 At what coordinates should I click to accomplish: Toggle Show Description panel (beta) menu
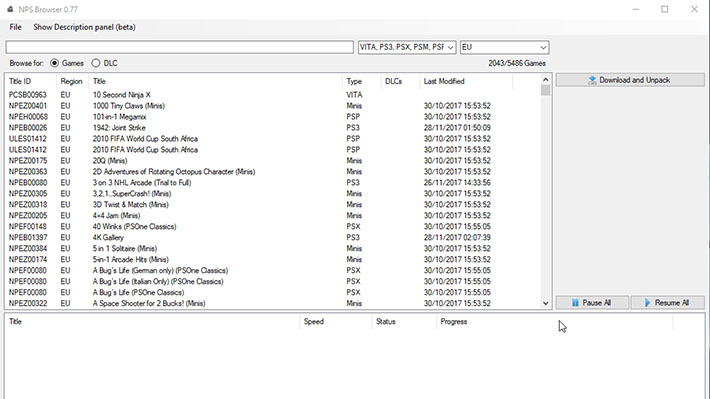point(84,27)
